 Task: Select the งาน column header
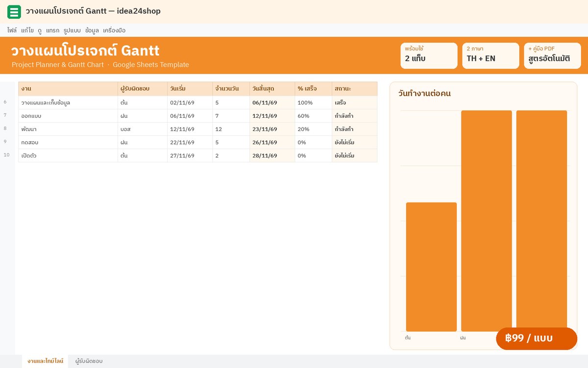tap(68, 89)
